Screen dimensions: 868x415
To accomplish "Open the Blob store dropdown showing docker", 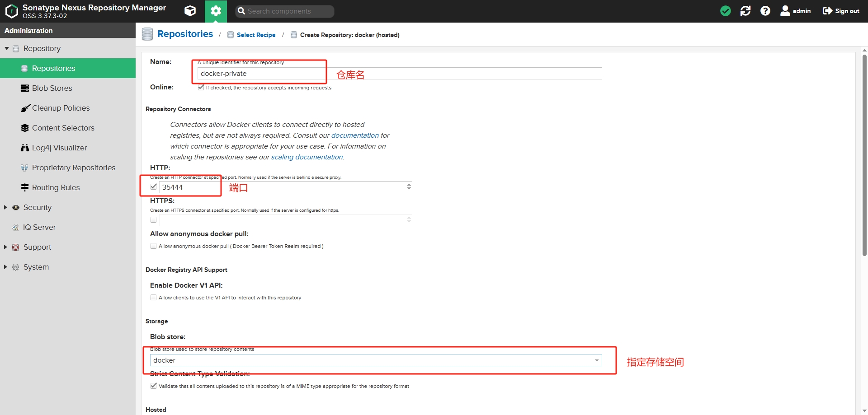I will (x=376, y=360).
